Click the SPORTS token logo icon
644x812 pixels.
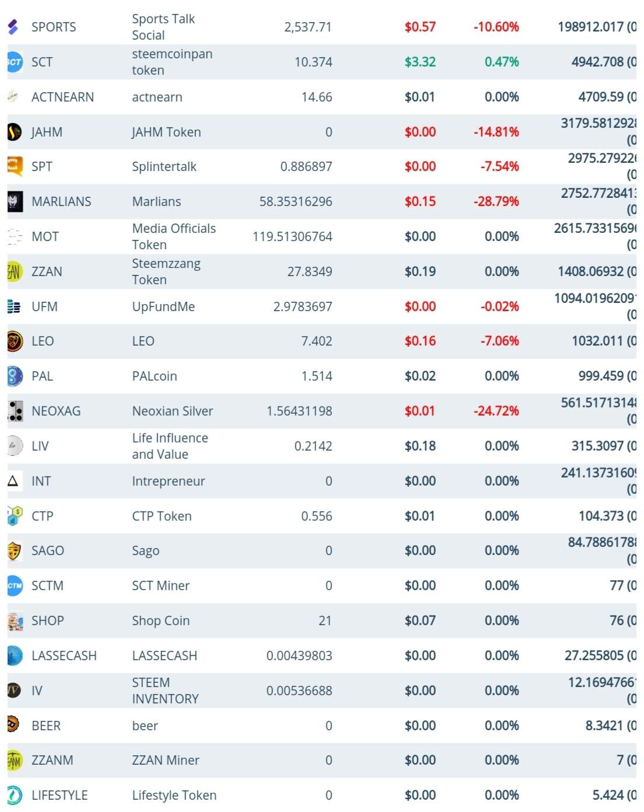(13, 27)
